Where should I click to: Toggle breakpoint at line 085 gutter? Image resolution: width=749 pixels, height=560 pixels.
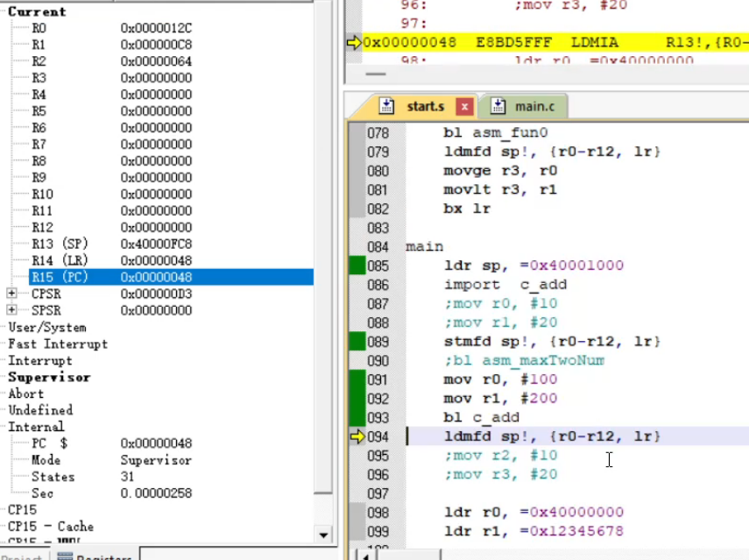[357, 266]
